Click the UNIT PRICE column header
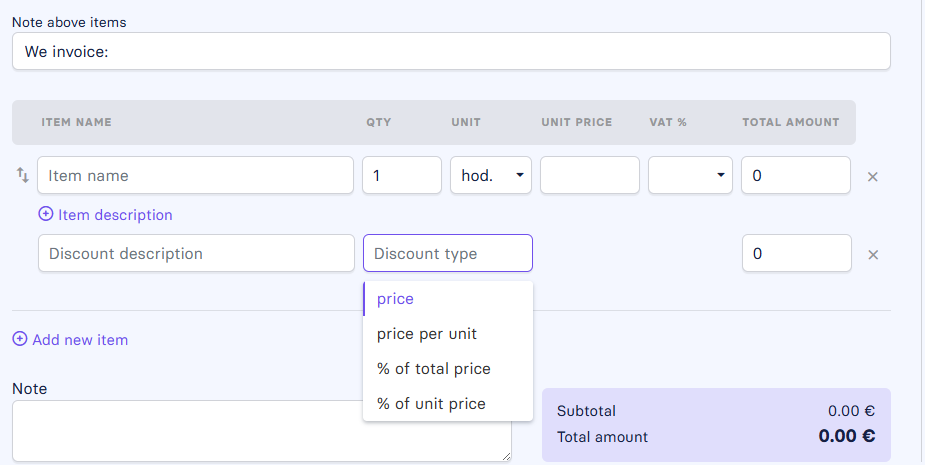 point(577,122)
